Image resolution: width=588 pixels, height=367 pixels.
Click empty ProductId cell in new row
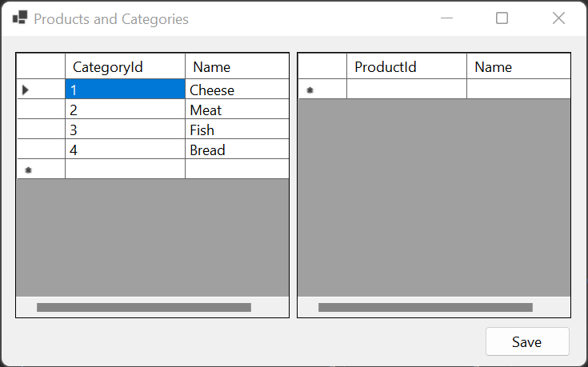[406, 90]
